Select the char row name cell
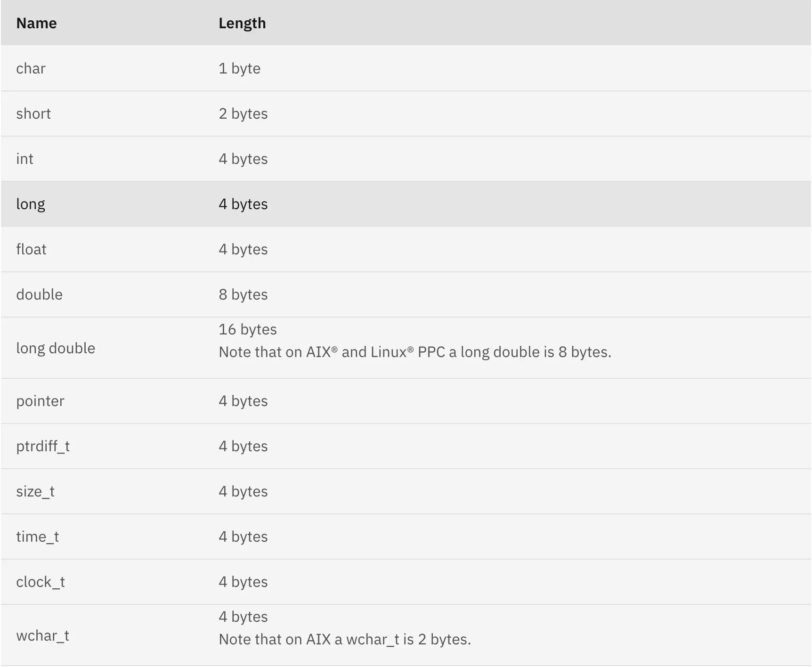 tap(31, 68)
